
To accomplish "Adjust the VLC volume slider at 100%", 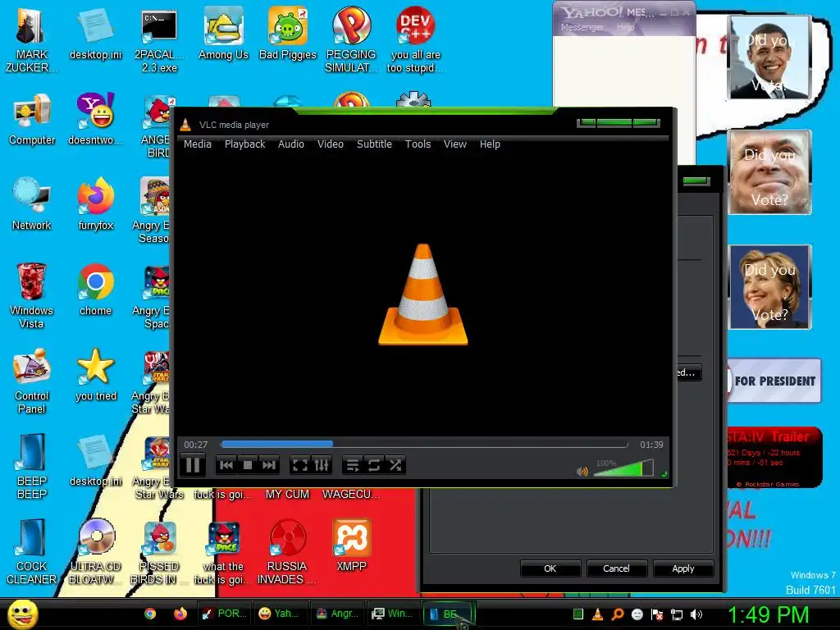I will [x=623, y=468].
